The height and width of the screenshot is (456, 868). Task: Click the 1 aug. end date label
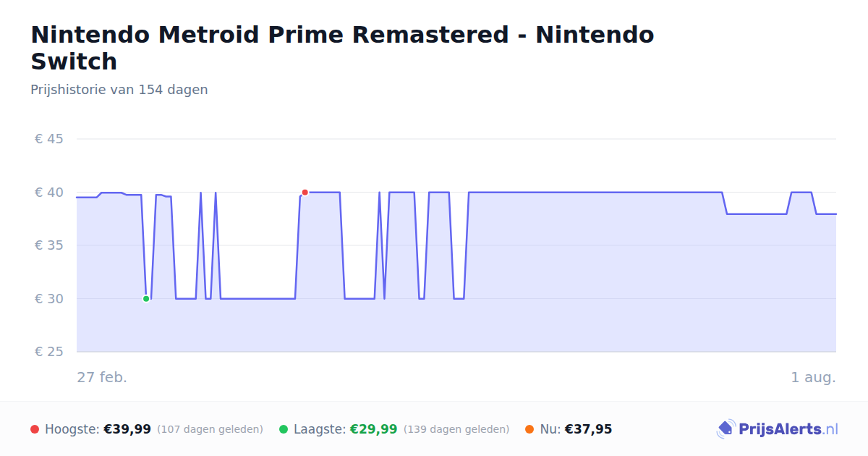pyautogui.click(x=813, y=377)
